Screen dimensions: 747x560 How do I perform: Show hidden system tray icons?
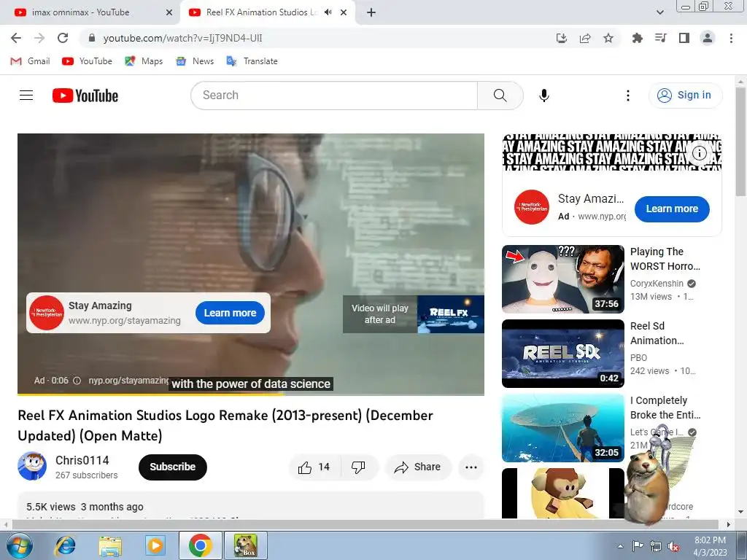pos(620,546)
